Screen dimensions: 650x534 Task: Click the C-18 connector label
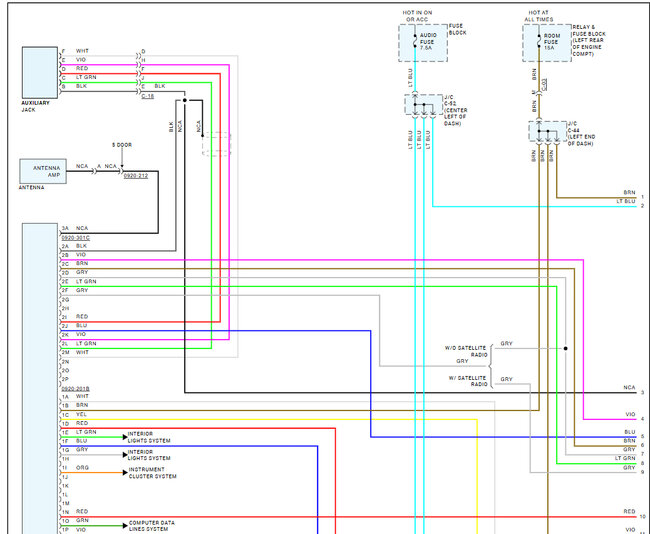pyautogui.click(x=147, y=96)
